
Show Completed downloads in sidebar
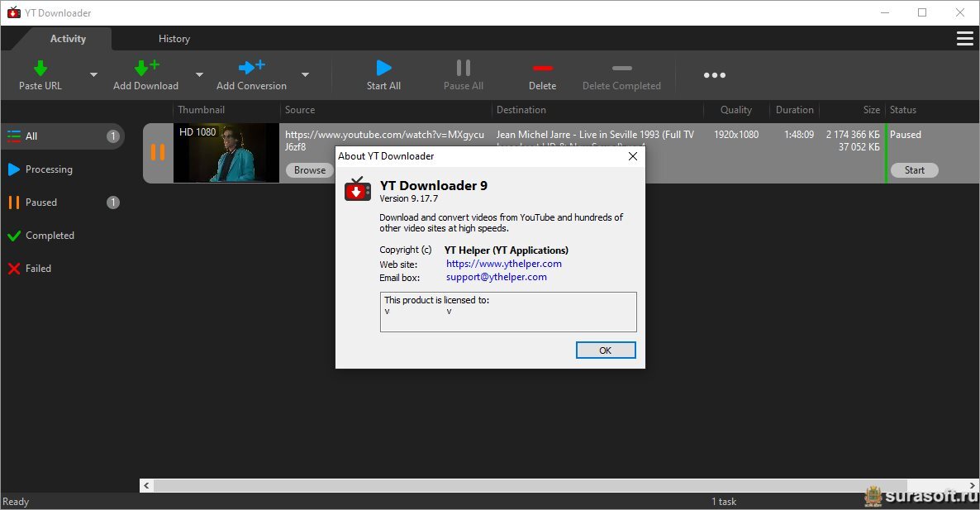click(50, 236)
